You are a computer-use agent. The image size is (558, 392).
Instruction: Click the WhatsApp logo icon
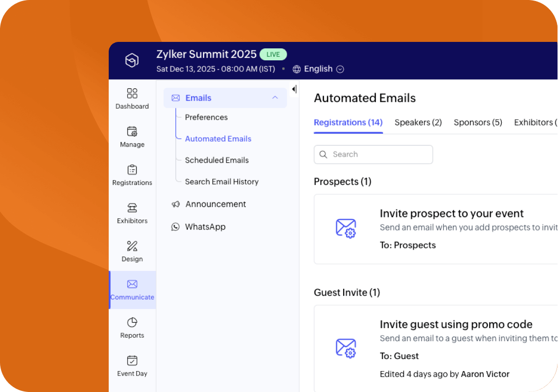coord(176,227)
